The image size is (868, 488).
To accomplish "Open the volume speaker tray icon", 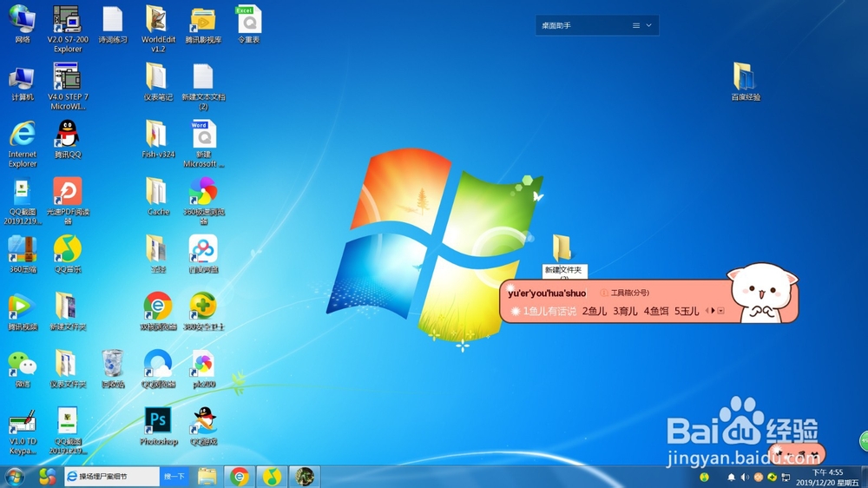I will click(x=745, y=477).
